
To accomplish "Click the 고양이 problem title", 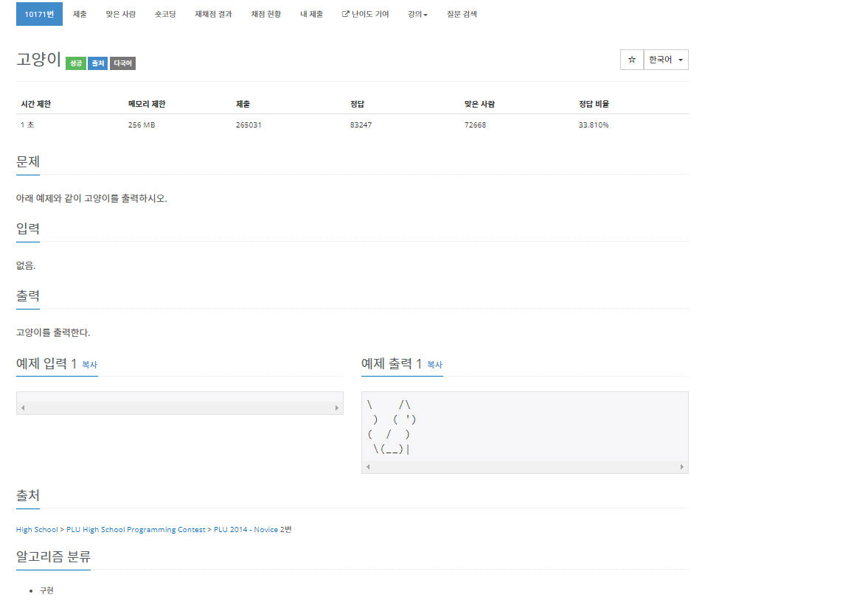I will pos(38,59).
